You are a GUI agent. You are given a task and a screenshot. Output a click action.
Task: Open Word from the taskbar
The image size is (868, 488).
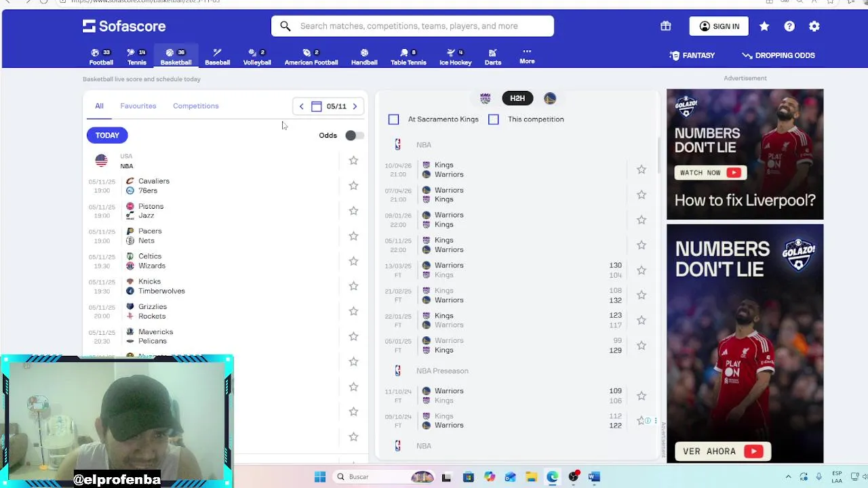coord(594,477)
